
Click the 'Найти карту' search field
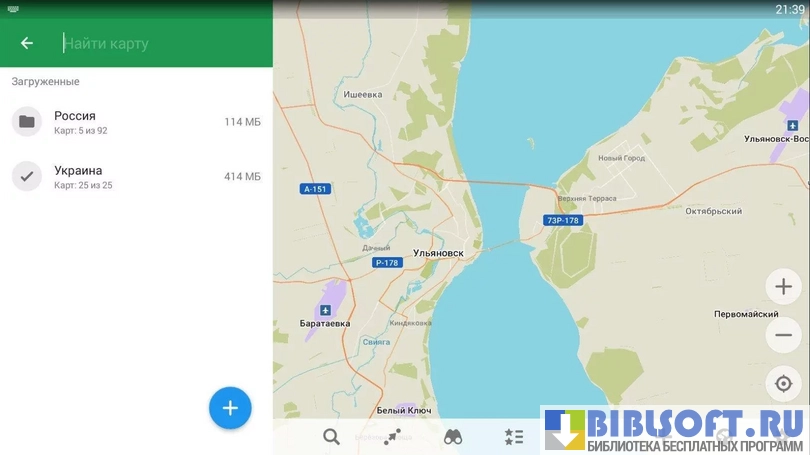point(160,43)
